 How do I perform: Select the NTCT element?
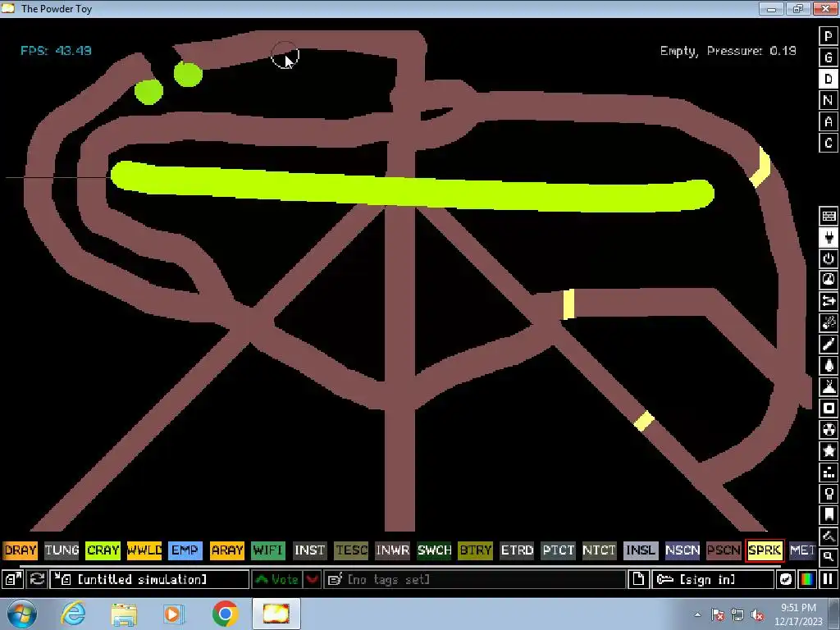click(600, 550)
